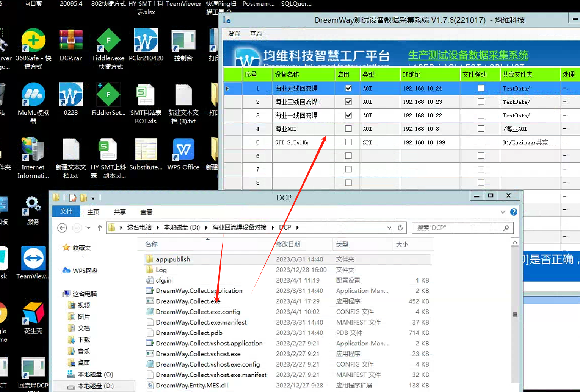
Task: Open the TeamViewer desktop shortcut icon
Action: [x=33, y=259]
